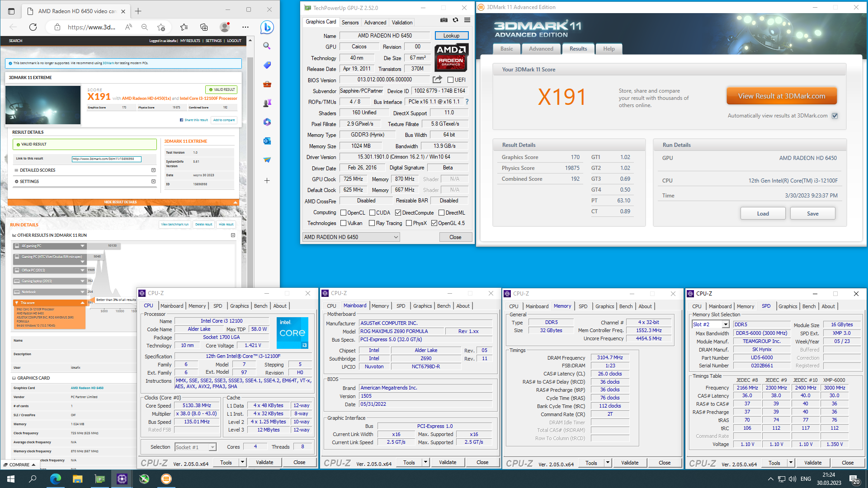
Task: Switch to the Validation tab in GPU-Z
Action: coord(402,22)
